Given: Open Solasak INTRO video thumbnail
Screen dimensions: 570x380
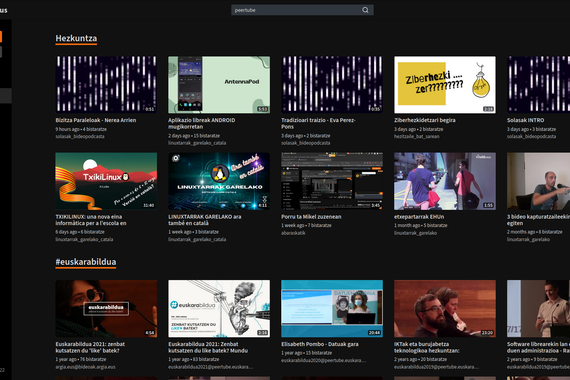Looking at the screenshot, I should click(x=538, y=84).
